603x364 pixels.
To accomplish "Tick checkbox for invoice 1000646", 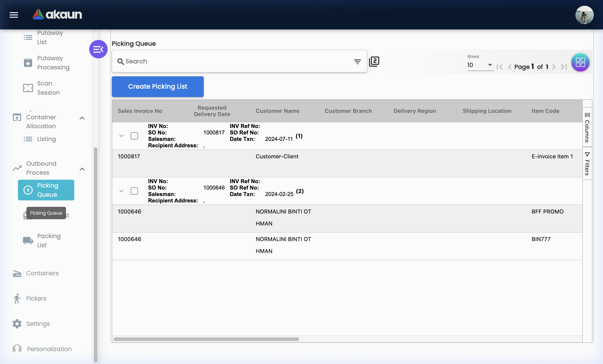I will pyautogui.click(x=134, y=191).
